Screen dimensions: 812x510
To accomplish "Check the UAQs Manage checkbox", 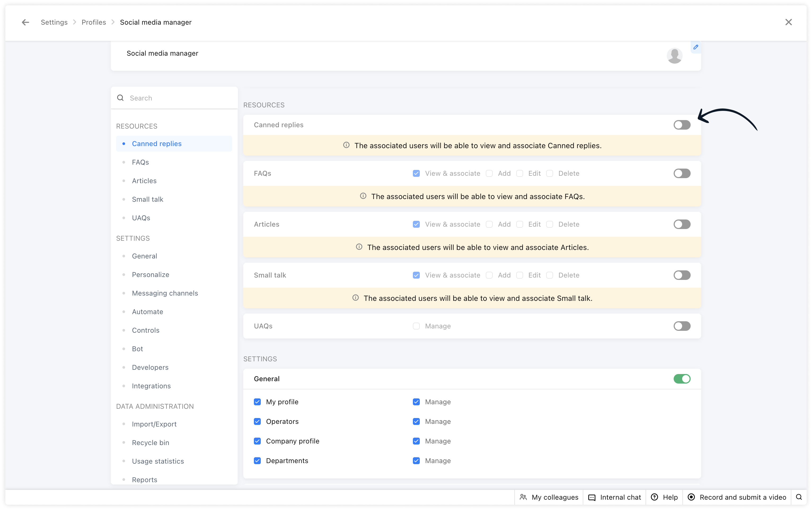I will (416, 326).
